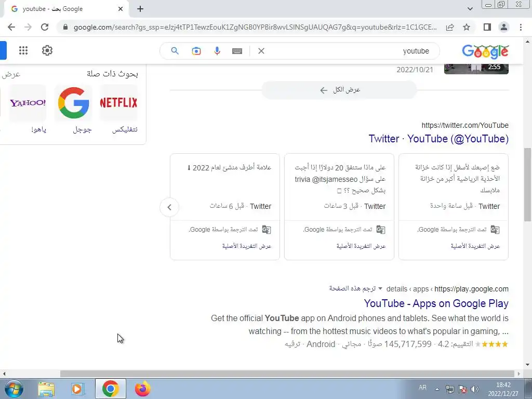Click the horizontal scrollbar thumb
This screenshot has height=399, width=532.
point(287,374)
